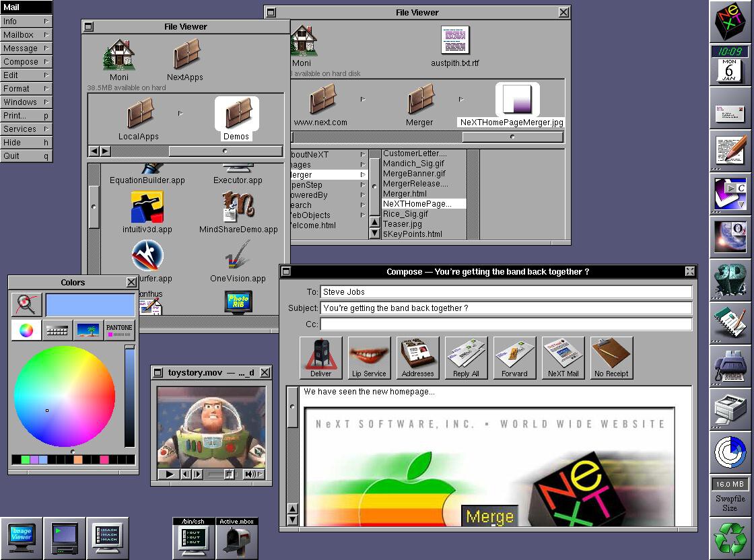Switch to color wheel mode in Colors panel
The image size is (754, 560).
[x=26, y=330]
